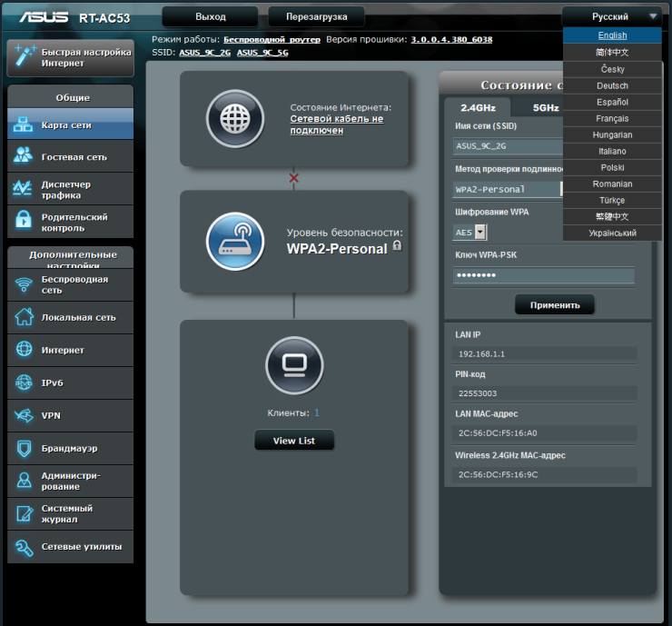Click the WPA-PSK key password field
Image resolution: width=672 pixels, height=626 pixels.
click(x=544, y=274)
